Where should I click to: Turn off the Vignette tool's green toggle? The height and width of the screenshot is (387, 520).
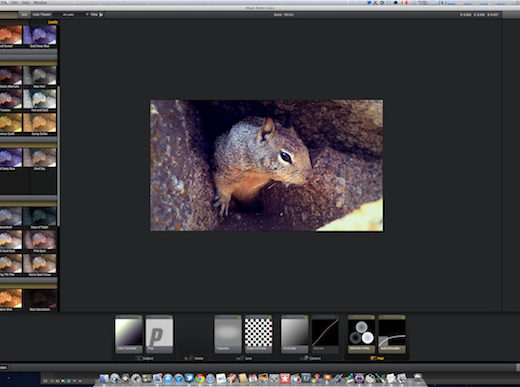point(239,317)
